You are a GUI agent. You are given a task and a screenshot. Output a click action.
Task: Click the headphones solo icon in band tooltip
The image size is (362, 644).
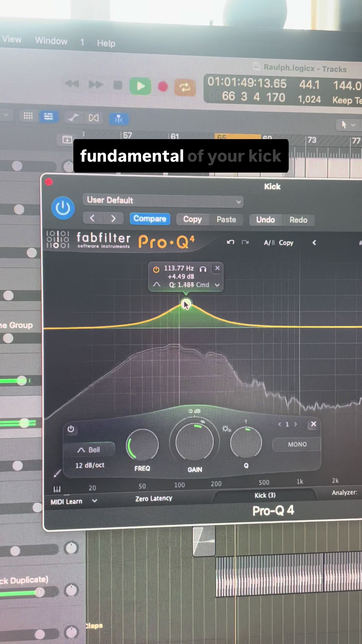pyautogui.click(x=203, y=269)
